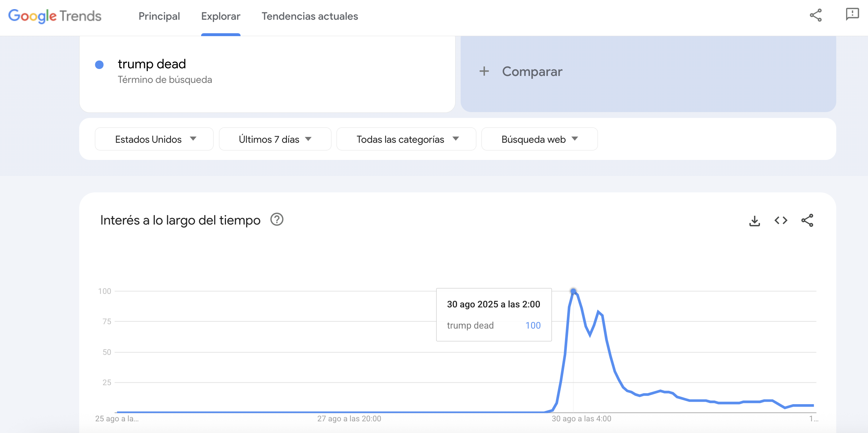Click the Comparar add-term button
868x433 pixels.
click(648, 73)
